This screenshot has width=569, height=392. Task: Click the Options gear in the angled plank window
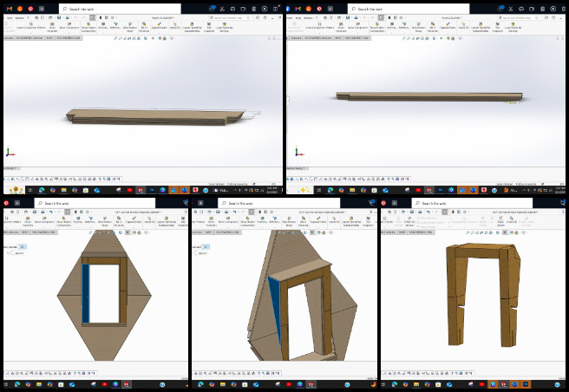tap(113, 17)
